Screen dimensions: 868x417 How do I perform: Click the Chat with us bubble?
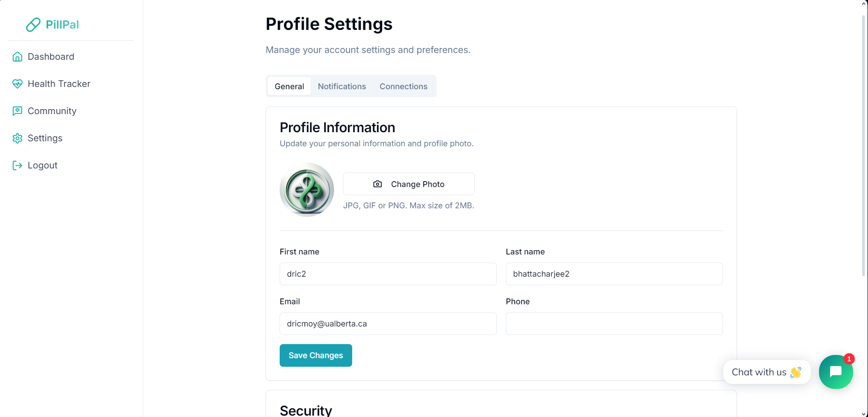766,372
